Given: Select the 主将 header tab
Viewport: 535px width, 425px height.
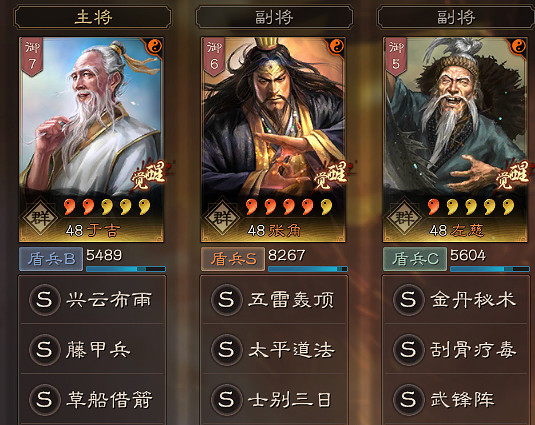Looking at the screenshot, I should click(92, 17).
